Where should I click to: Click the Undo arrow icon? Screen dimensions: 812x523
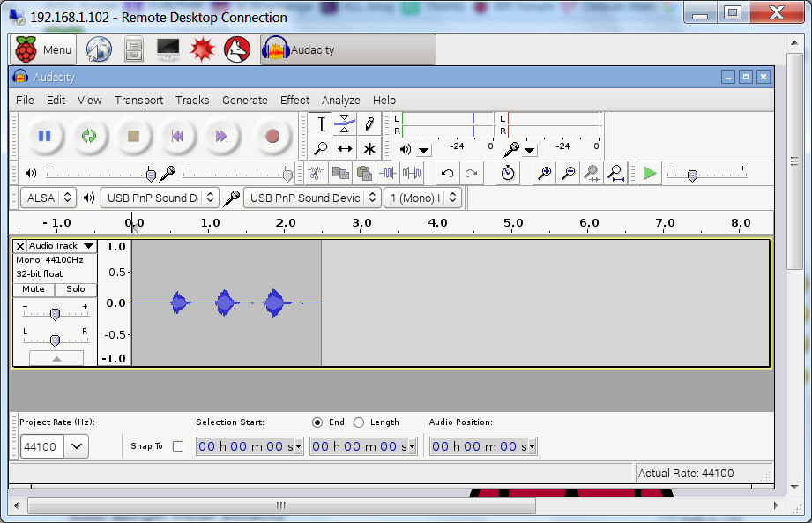tap(447, 174)
